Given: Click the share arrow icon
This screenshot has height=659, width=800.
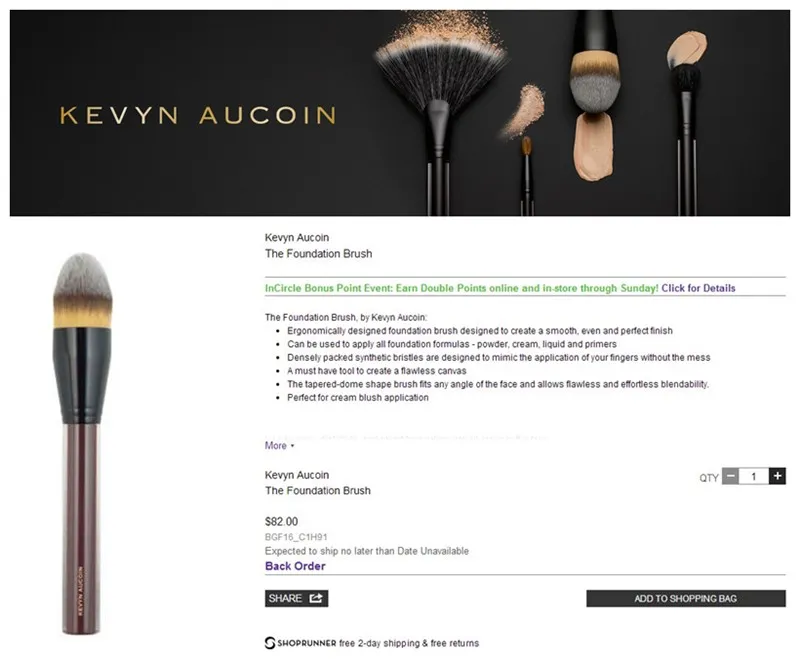Looking at the screenshot, I should (316, 598).
